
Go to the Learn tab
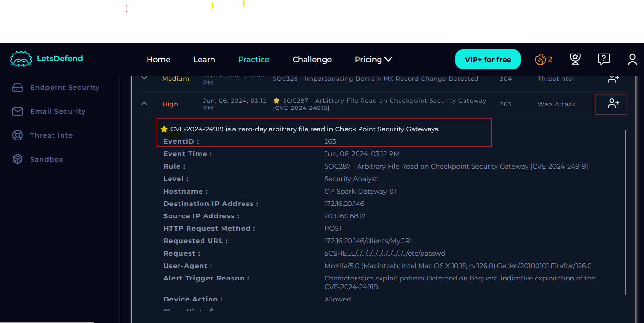pyautogui.click(x=204, y=59)
